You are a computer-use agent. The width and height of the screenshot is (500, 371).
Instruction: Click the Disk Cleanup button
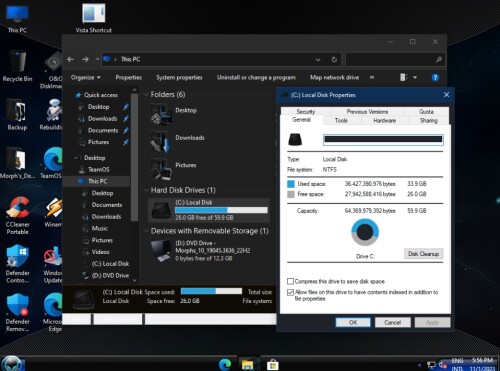click(x=423, y=254)
